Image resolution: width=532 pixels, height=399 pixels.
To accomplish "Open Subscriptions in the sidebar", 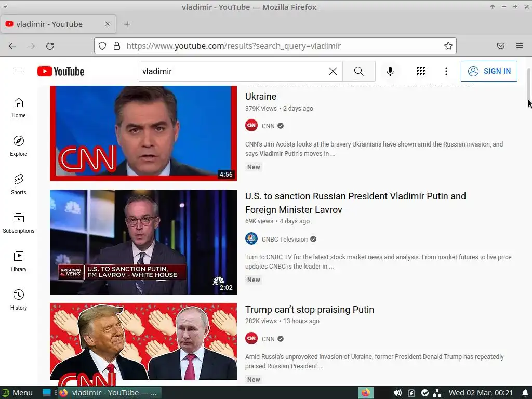I will [19, 223].
